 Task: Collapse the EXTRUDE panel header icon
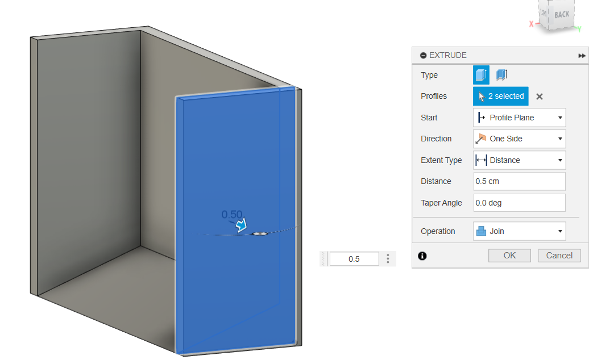click(x=423, y=56)
